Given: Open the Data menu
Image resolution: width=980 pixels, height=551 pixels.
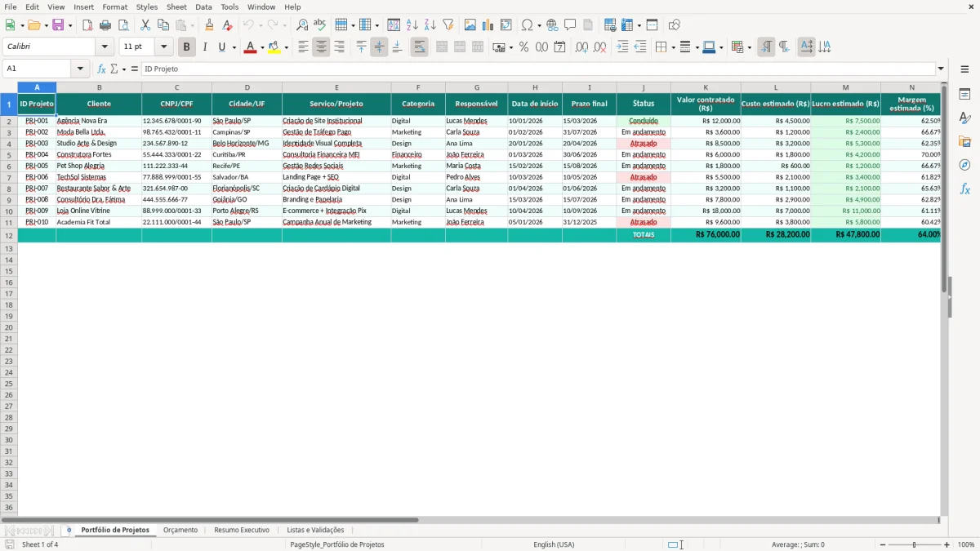Looking at the screenshot, I should [x=203, y=7].
